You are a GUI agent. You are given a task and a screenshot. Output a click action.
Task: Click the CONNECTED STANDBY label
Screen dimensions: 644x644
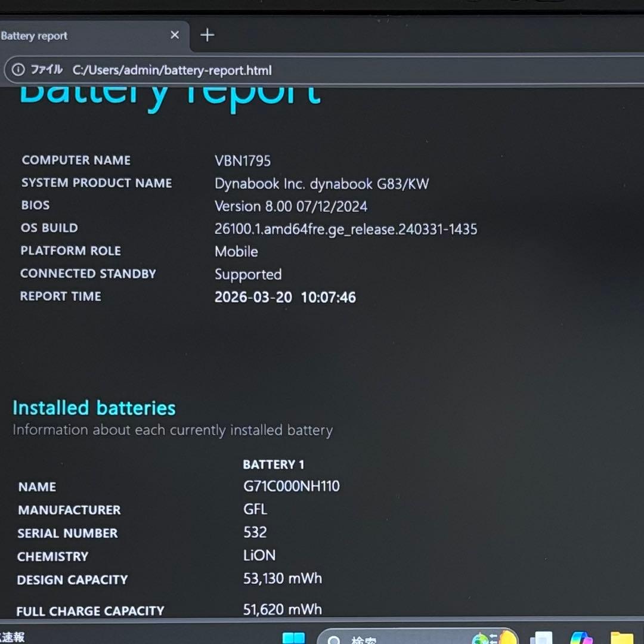pos(88,274)
